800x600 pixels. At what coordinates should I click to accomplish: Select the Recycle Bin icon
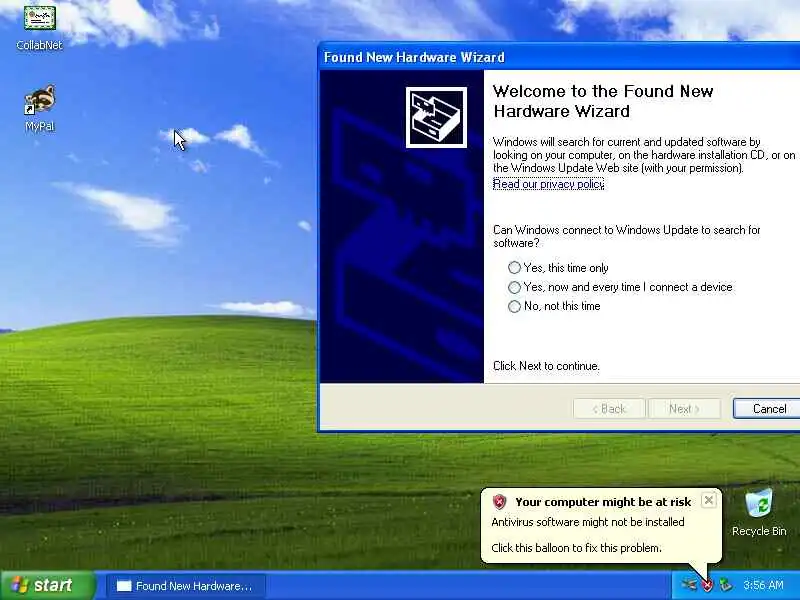tap(759, 512)
